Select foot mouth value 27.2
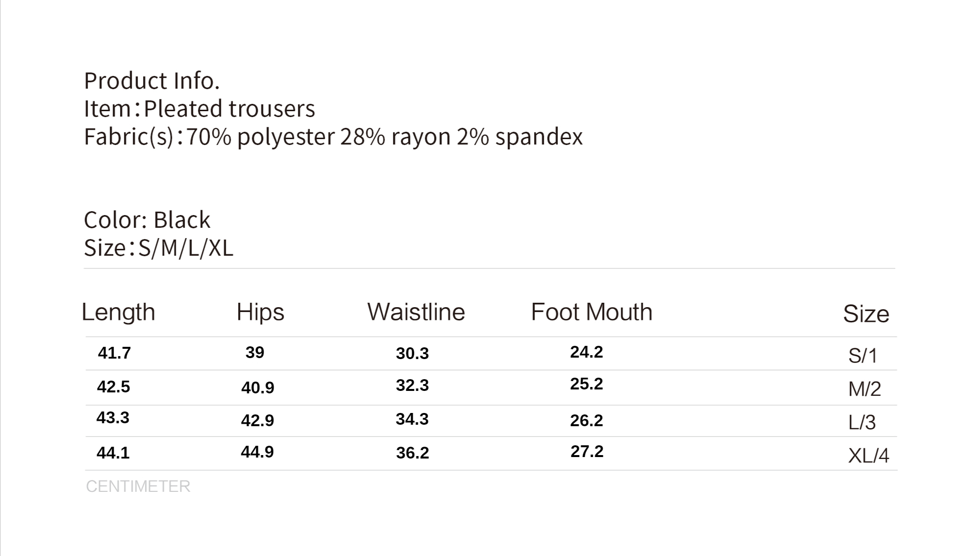 click(587, 451)
